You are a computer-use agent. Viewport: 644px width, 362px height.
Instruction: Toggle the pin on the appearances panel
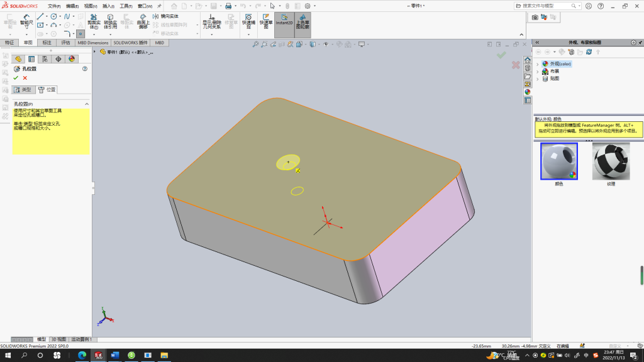tap(640, 42)
